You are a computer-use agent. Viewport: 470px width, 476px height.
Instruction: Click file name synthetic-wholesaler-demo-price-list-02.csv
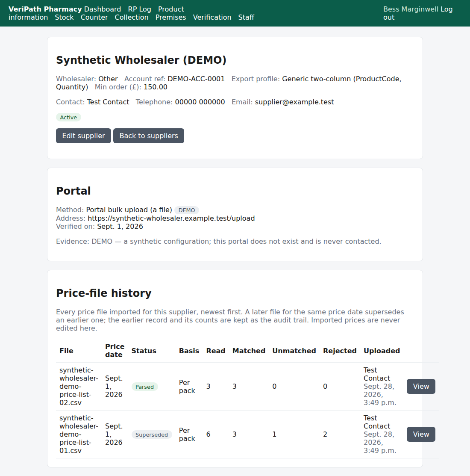pos(79,387)
